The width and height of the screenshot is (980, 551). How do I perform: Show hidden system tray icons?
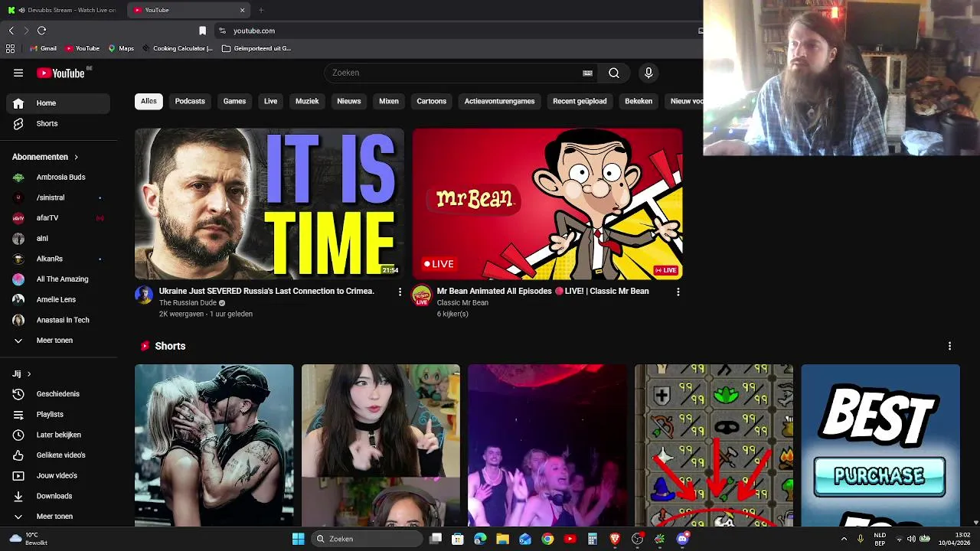[x=844, y=539]
